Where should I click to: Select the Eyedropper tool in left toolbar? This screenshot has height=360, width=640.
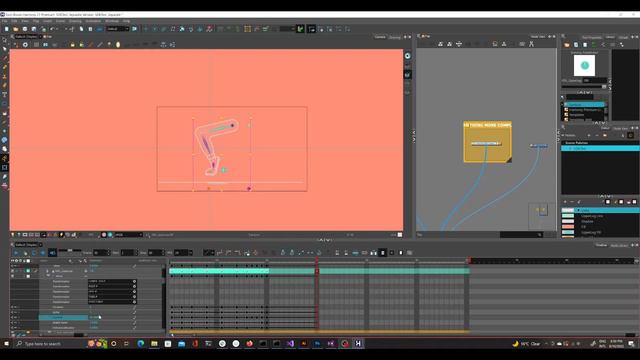pyautogui.click(x=5, y=176)
